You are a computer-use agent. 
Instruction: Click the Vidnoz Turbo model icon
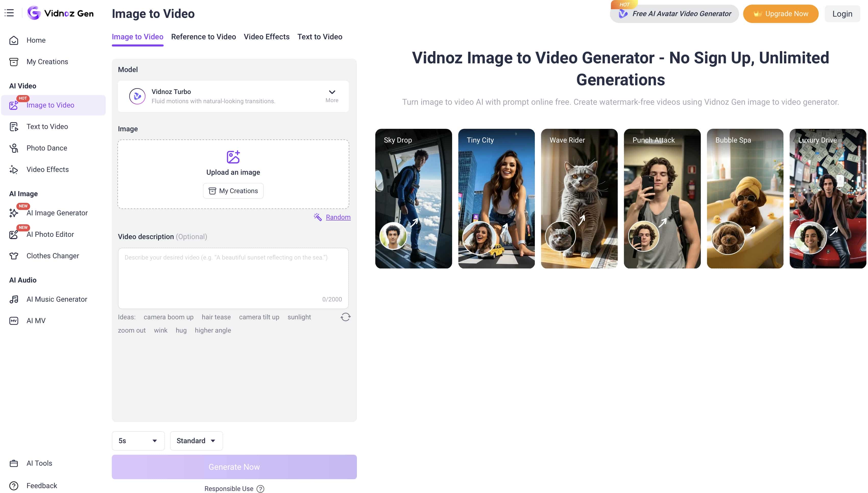[x=137, y=96]
